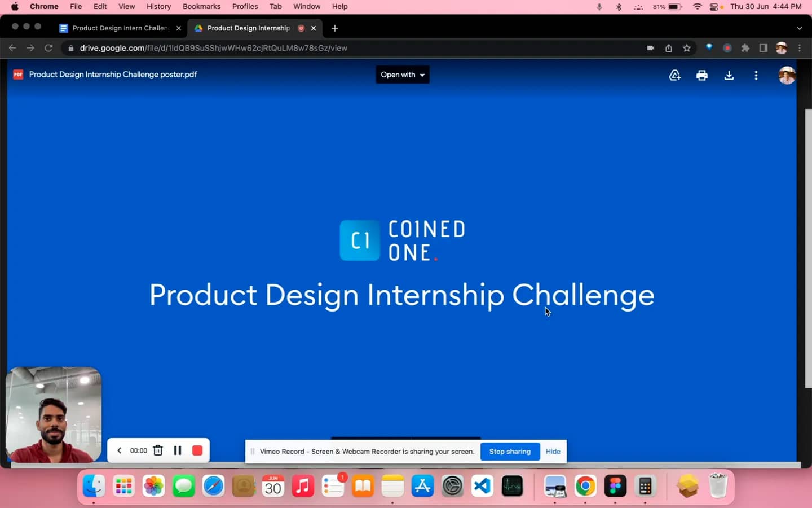Image resolution: width=812 pixels, height=508 pixels.
Task: Close the Product Design Internship Drive tab
Action: [x=314, y=28]
